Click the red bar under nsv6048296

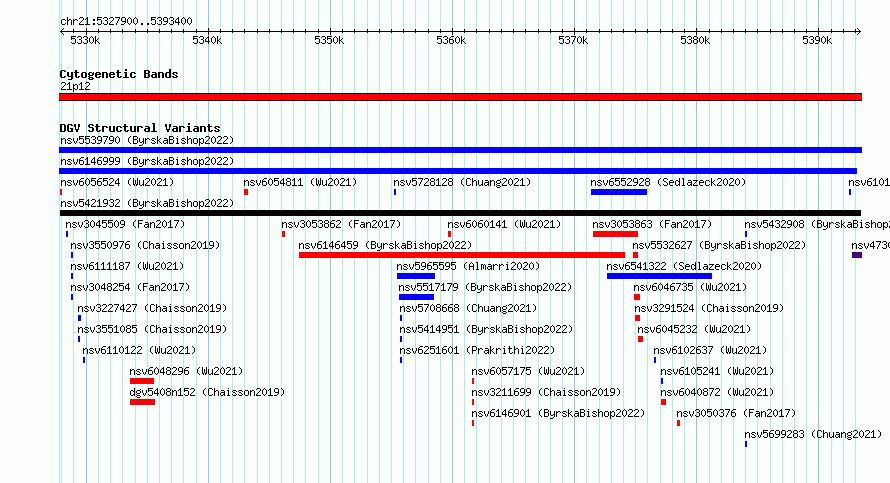(142, 381)
